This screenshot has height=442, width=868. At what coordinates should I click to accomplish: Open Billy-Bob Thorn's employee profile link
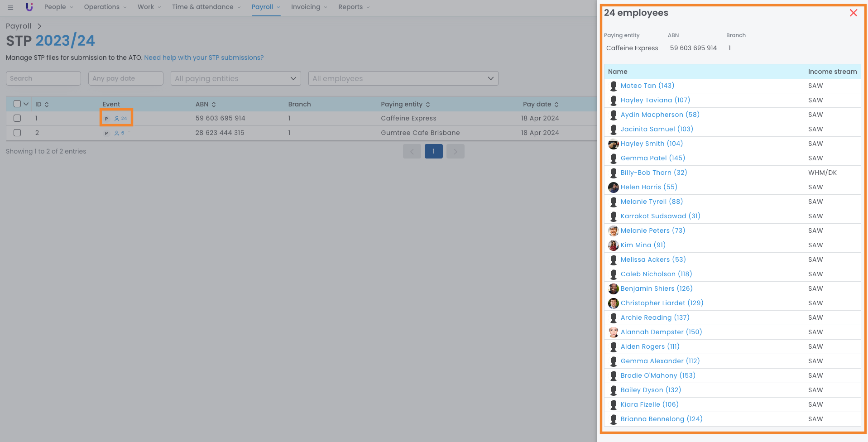point(653,173)
